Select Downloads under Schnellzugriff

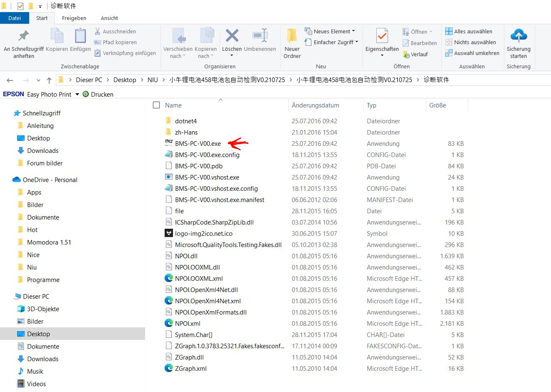[43, 151]
